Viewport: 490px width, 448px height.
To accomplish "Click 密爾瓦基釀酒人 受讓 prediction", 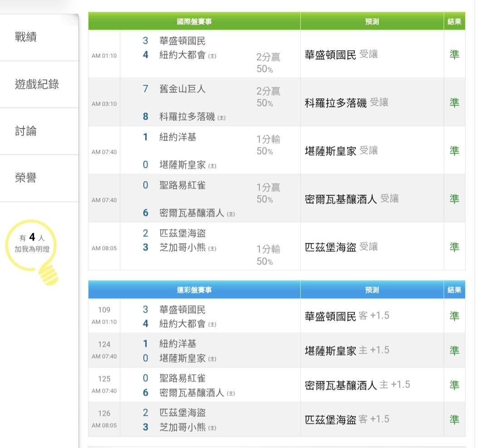I will [x=351, y=199].
